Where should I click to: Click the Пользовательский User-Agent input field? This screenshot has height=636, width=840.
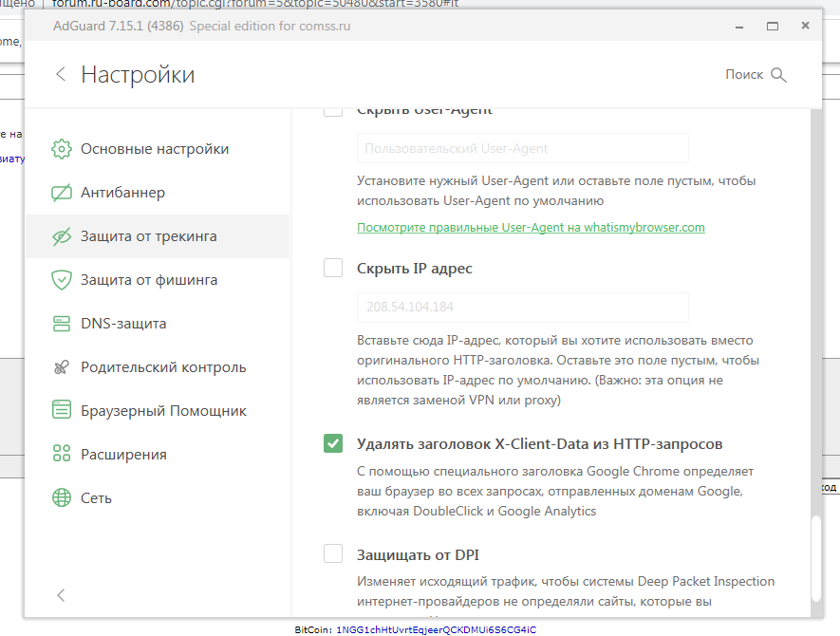point(523,148)
